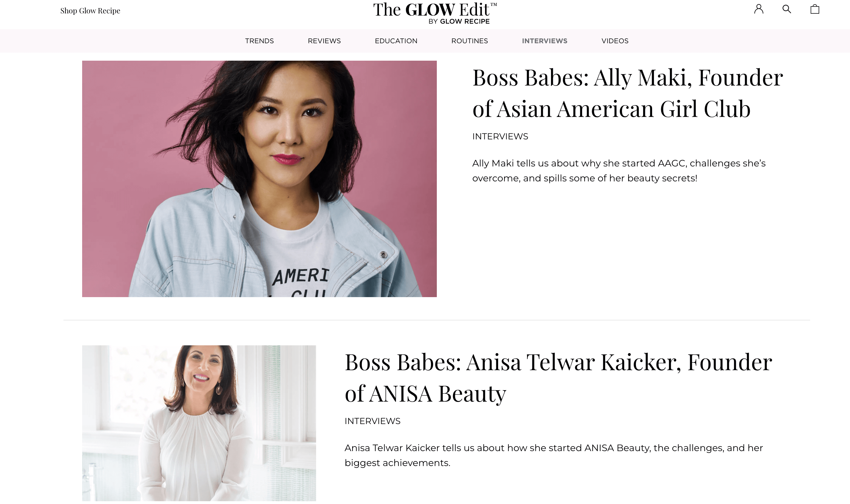Click Interviews tag under Ally Maki article

point(500,136)
